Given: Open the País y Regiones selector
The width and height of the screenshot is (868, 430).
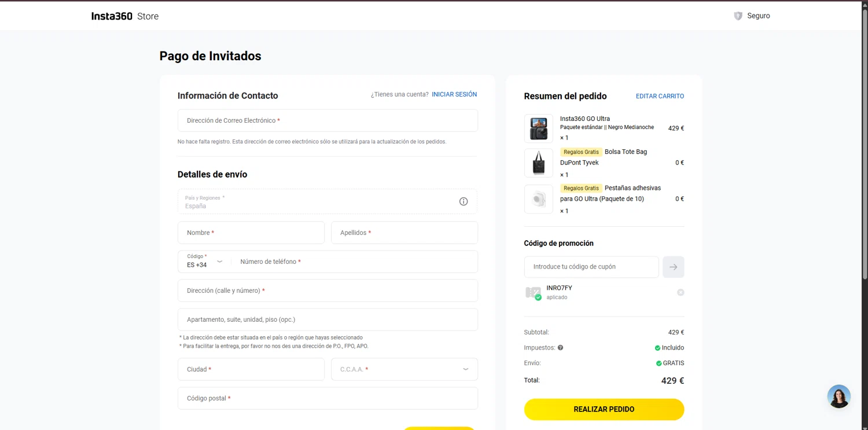Looking at the screenshot, I should tap(318, 201).
